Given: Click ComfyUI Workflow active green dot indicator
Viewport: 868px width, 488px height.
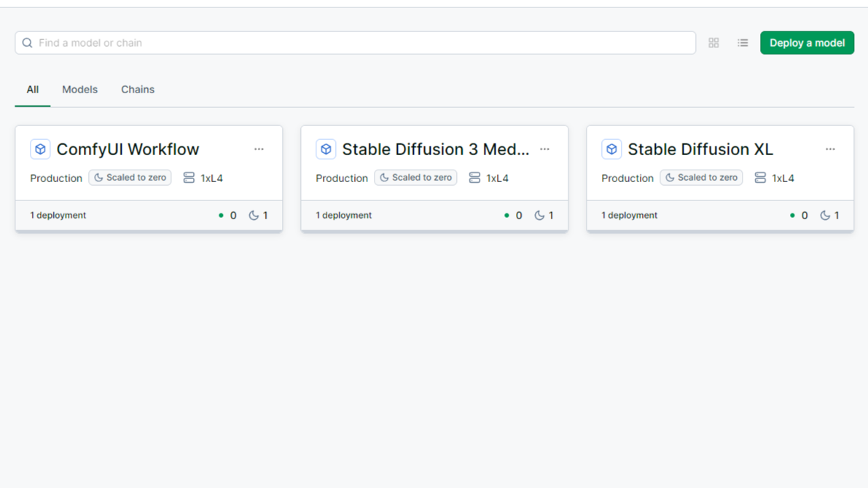Looking at the screenshot, I should 221,215.
